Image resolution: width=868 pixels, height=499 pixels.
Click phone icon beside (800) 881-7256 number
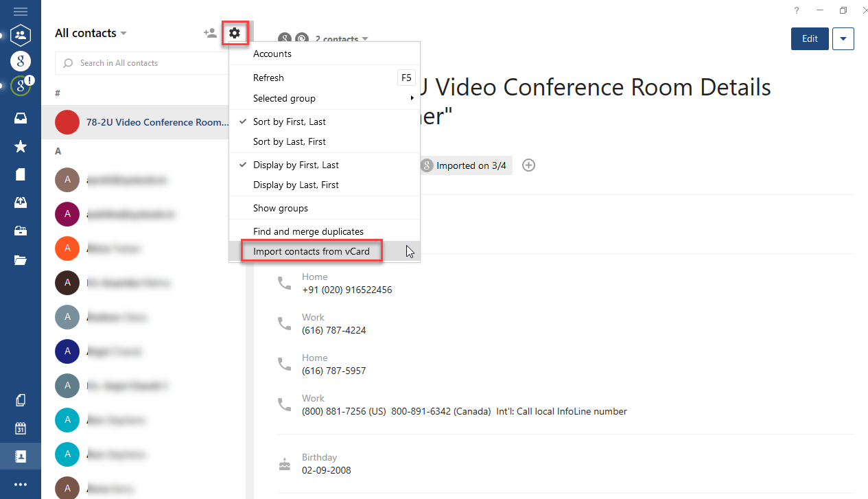(284, 404)
